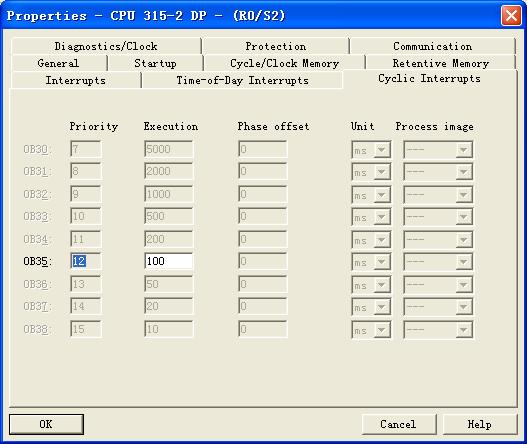Open the OB35 unit dropdown
527x444 pixels.
[x=371, y=262]
